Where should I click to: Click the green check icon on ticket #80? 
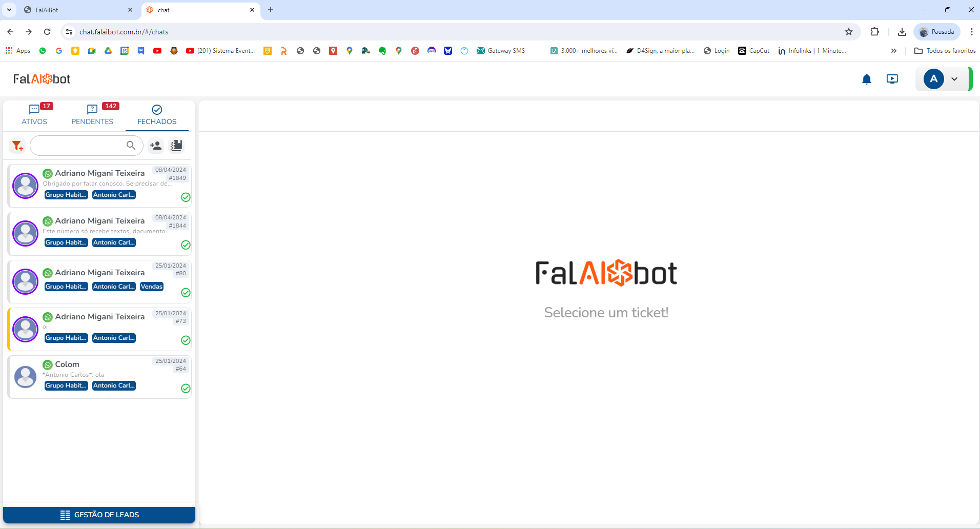click(186, 293)
